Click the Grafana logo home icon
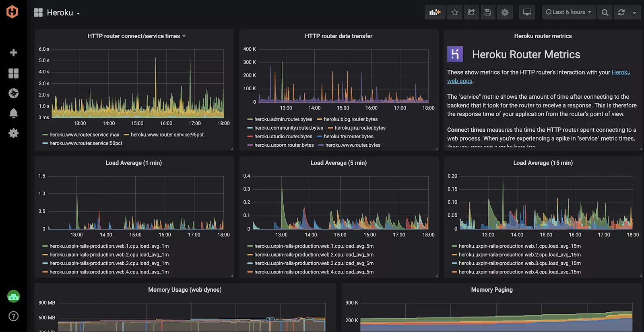644x332 pixels. click(12, 12)
